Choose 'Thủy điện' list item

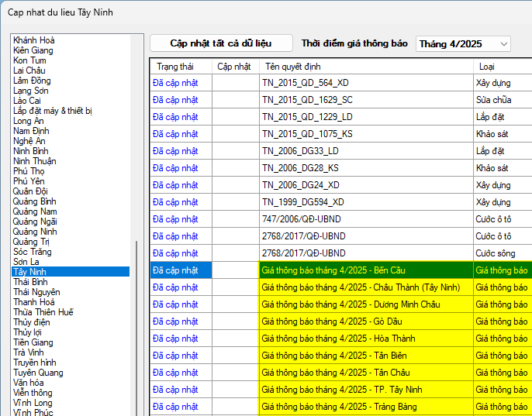tap(71, 322)
